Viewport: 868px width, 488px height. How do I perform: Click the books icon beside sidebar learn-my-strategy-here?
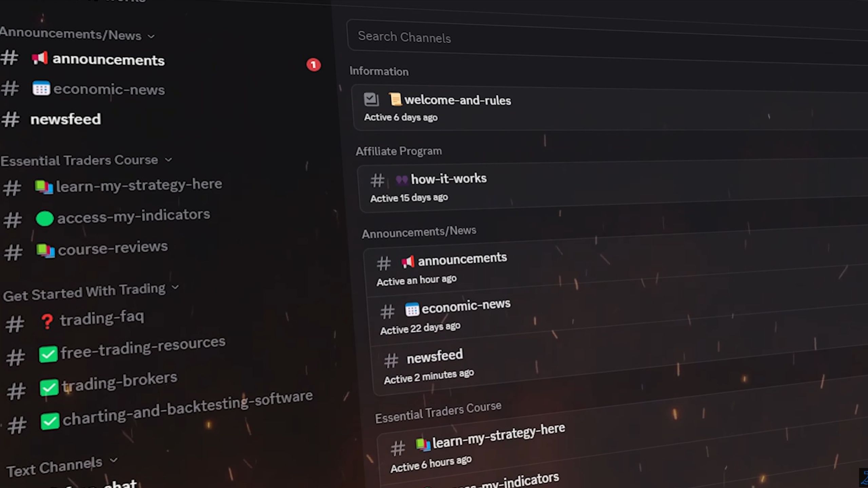[x=44, y=187]
